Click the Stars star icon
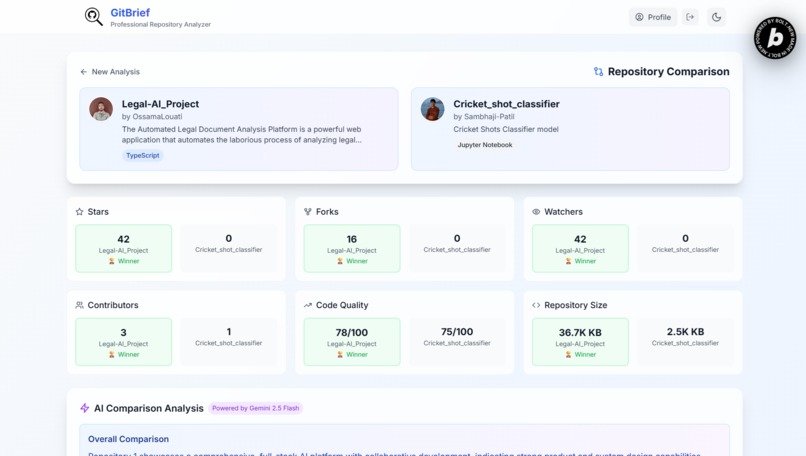806x456 pixels. pyautogui.click(x=79, y=211)
